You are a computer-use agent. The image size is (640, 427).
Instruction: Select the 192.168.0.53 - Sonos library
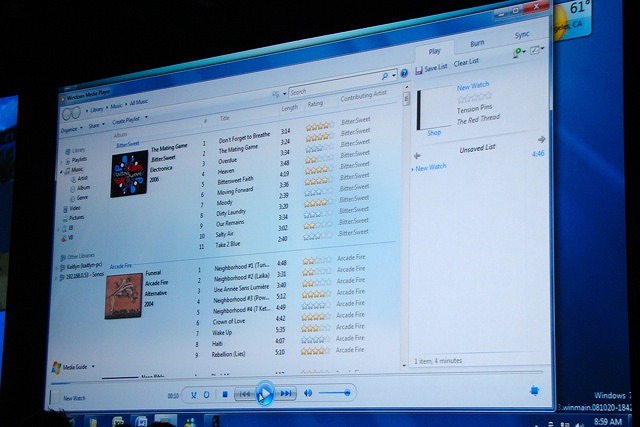(85, 276)
